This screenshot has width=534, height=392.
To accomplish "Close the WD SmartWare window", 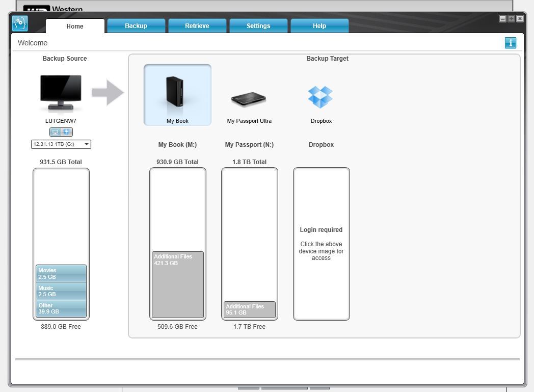I will coord(520,19).
